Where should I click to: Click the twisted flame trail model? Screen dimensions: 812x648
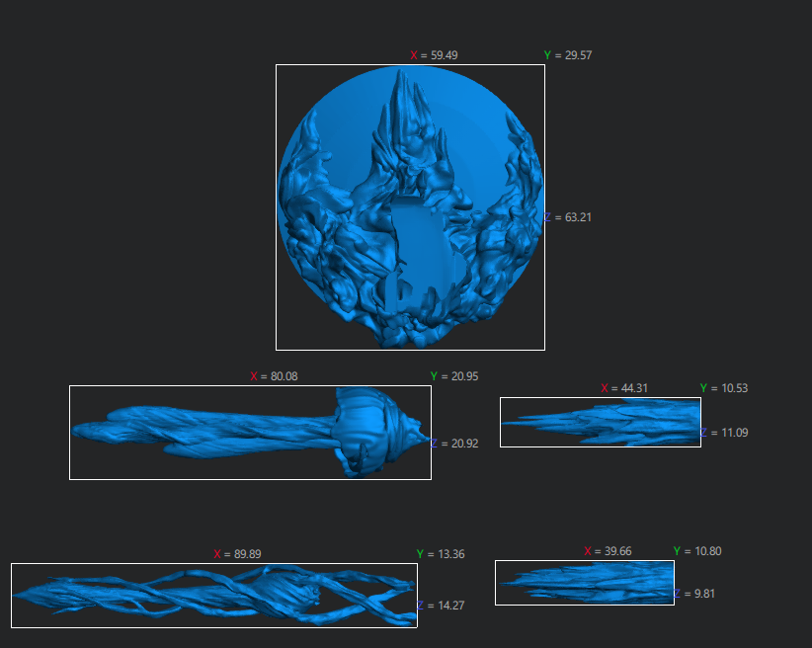point(213,595)
